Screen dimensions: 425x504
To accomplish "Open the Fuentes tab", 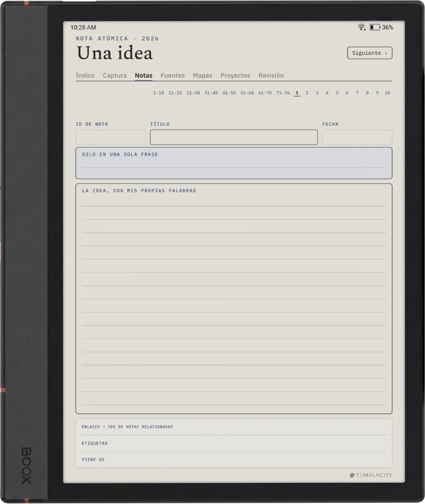I will (x=173, y=76).
